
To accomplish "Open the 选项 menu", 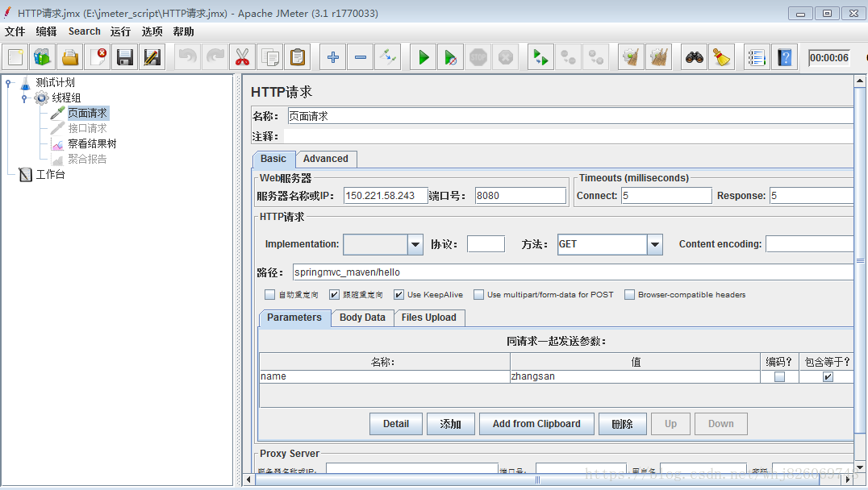I will coord(152,31).
